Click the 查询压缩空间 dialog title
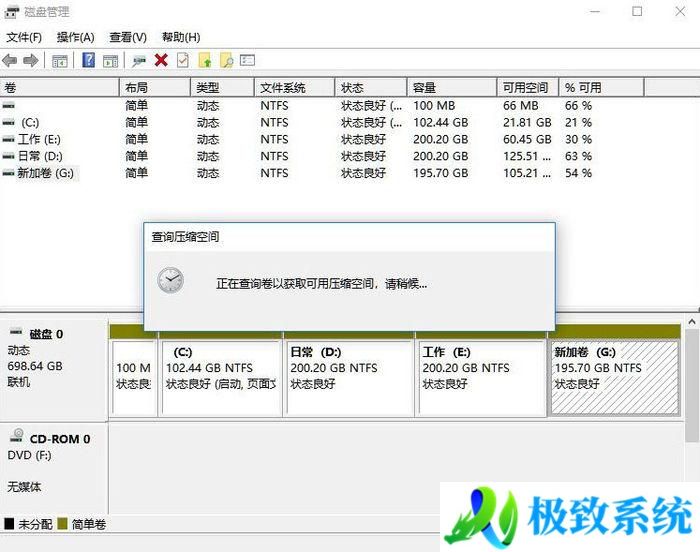 click(x=185, y=237)
